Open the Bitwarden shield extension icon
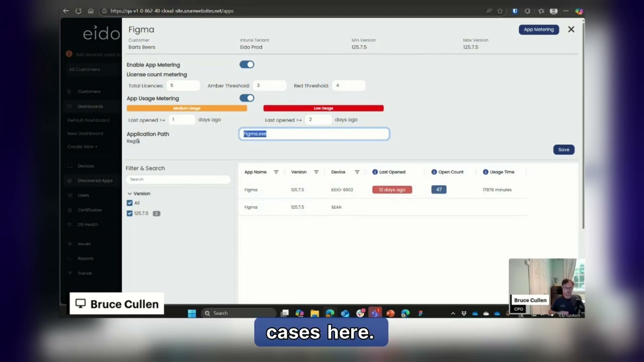Image resolution: width=644 pixels, height=362 pixels. (515, 11)
